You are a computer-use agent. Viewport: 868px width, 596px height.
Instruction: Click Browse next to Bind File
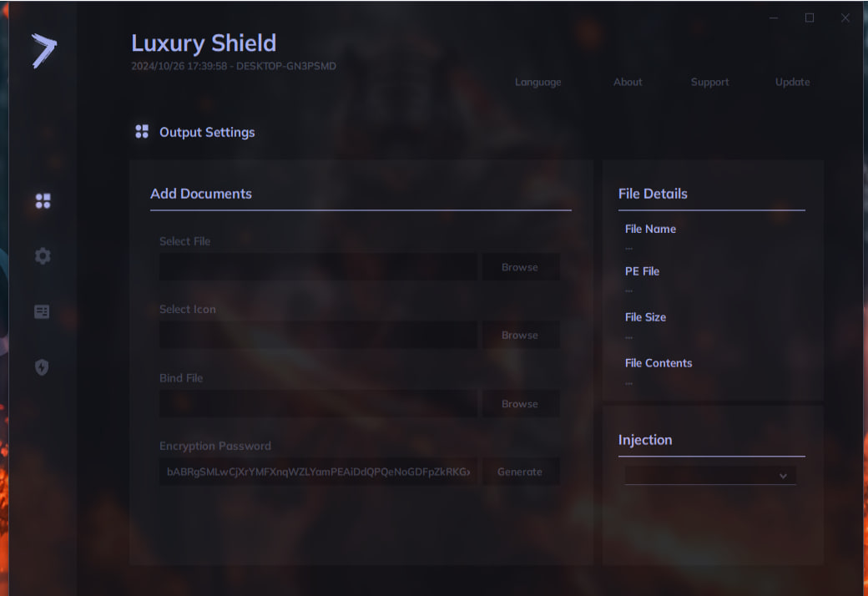520,404
